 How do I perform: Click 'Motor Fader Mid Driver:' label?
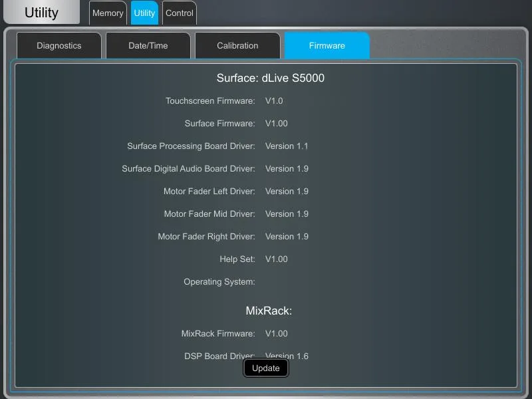pos(209,214)
